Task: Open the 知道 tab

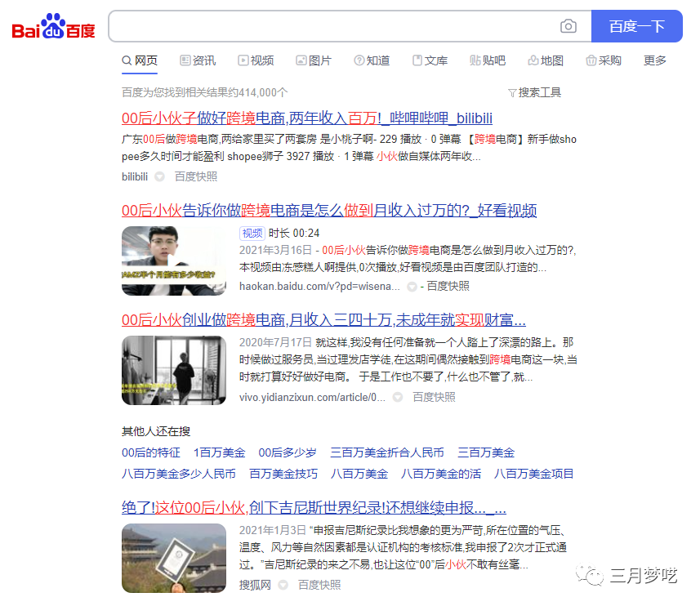Action: click(372, 60)
